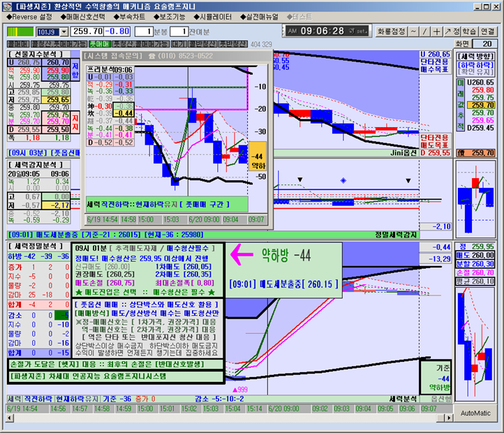Viewport: 504px width, 433px height.
Task: Click the 매도 260.00 price row
Action: point(475,255)
